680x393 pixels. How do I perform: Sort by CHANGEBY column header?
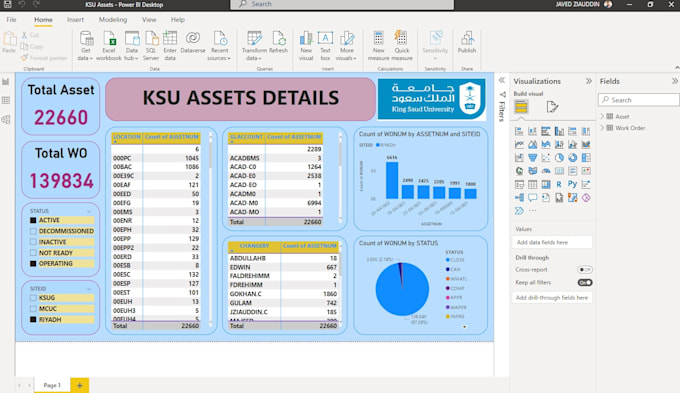pos(255,246)
